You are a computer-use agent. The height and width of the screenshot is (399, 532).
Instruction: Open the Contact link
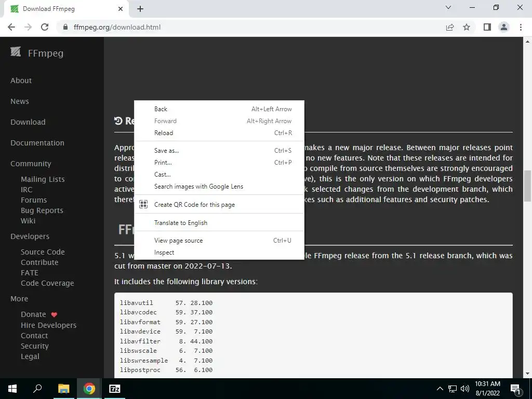[34, 336]
